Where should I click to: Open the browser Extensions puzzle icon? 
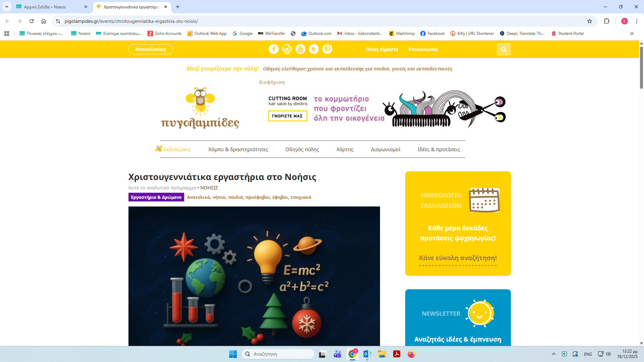606,21
